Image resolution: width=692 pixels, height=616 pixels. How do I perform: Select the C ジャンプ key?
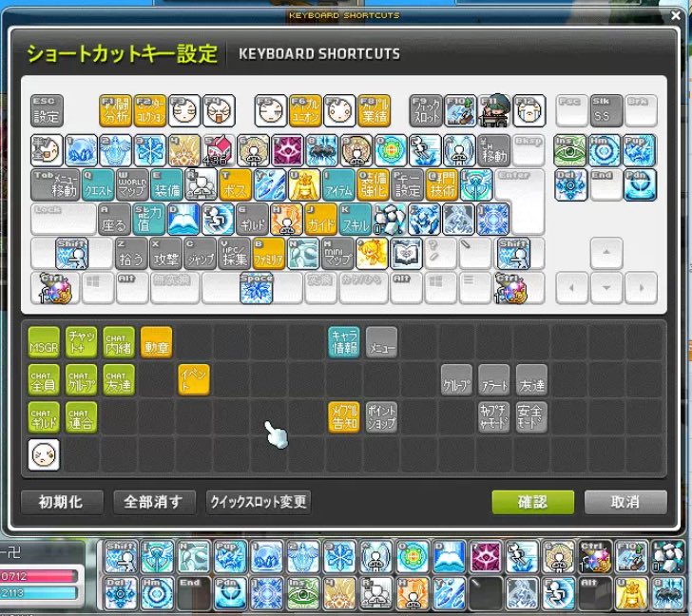(201, 253)
